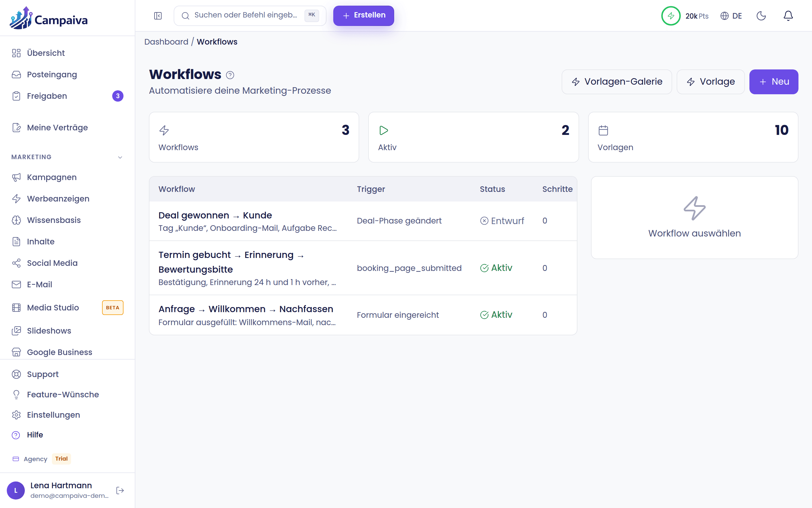The image size is (812, 508).
Task: Go to Feature-Wünsche
Action: [67, 395]
